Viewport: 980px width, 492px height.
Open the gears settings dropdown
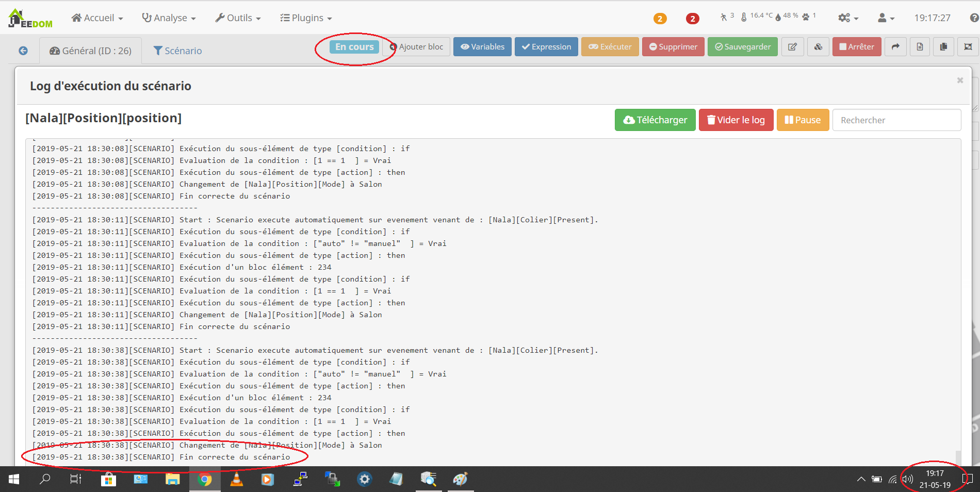(848, 18)
